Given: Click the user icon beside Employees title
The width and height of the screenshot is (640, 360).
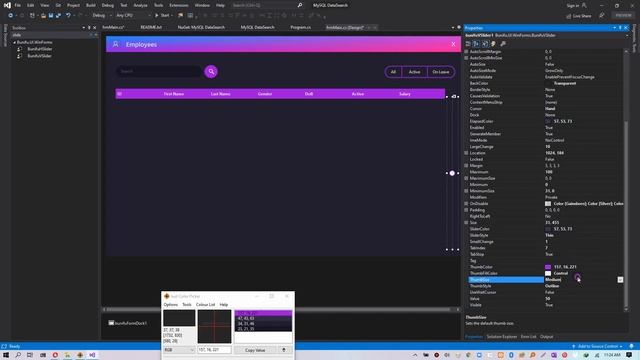Looking at the screenshot, I should pyautogui.click(x=116, y=44).
